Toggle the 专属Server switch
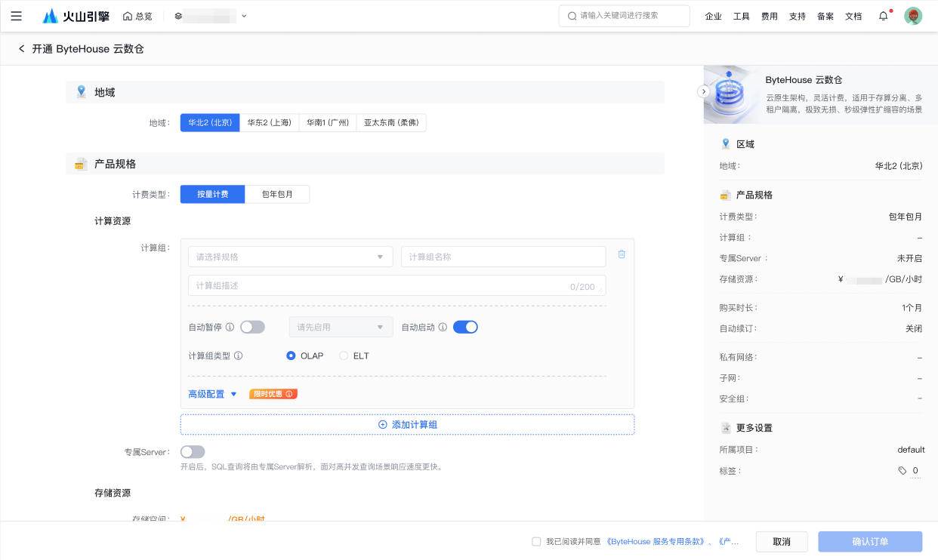The height and width of the screenshot is (560, 938). [193, 452]
